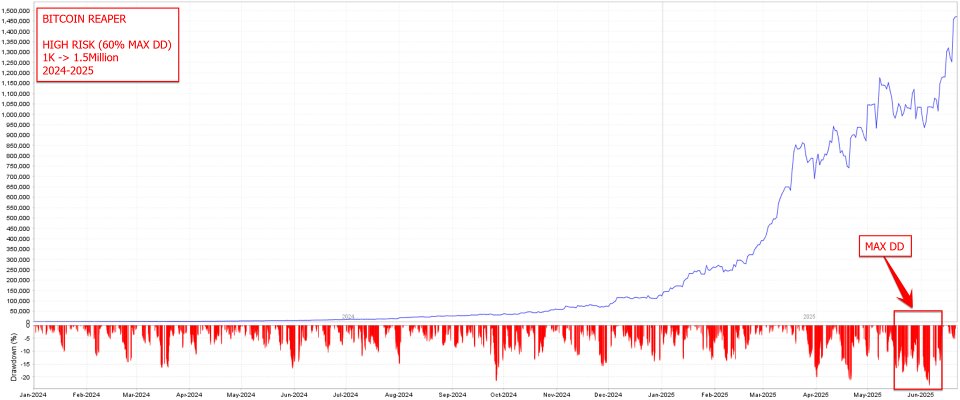This screenshot has width=960, height=400.
Task: Click the Jun-2024 date label
Action: (293, 394)
